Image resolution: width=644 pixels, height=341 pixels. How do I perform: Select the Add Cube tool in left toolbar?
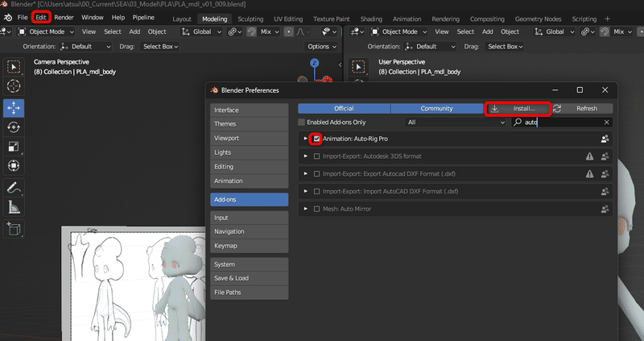click(14, 229)
